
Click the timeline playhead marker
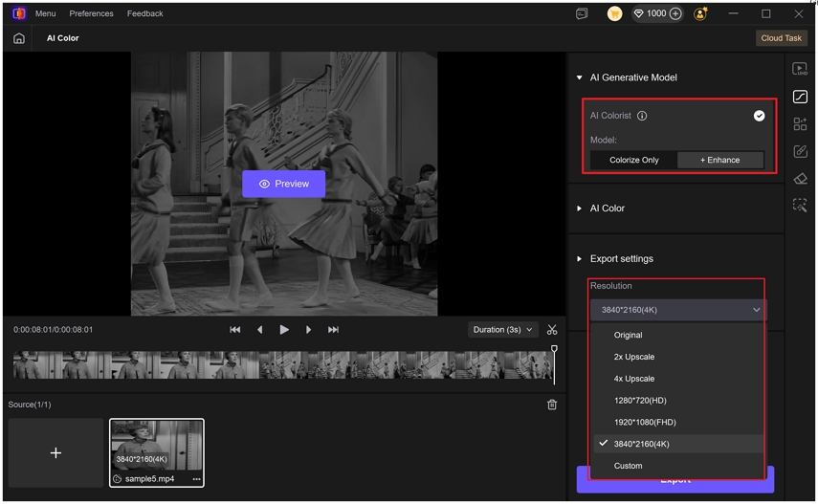click(554, 350)
